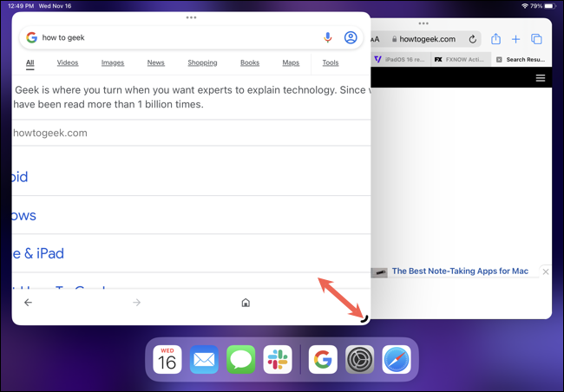
Task: Dismiss the Note-Taking Apps banner
Action: 545,271
